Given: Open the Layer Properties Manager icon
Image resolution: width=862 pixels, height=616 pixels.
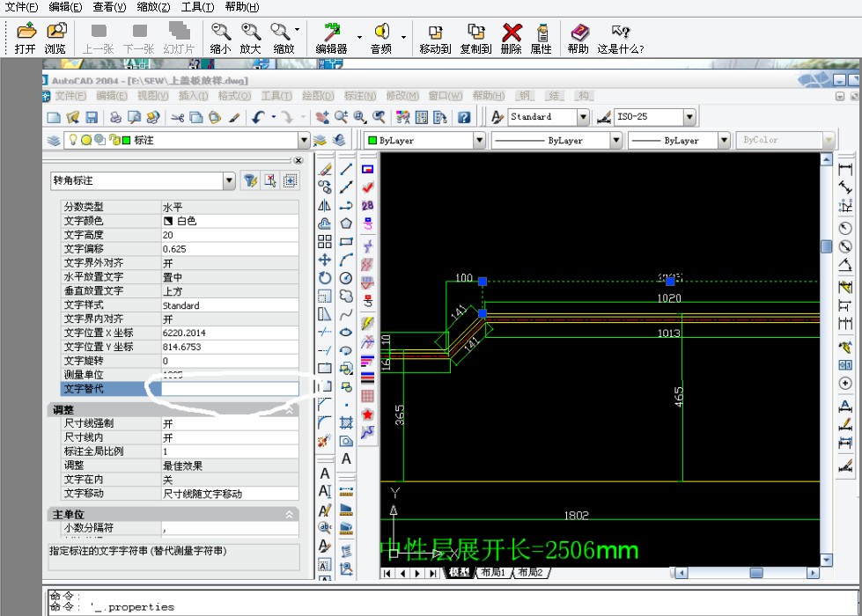Looking at the screenshot, I should (54, 140).
